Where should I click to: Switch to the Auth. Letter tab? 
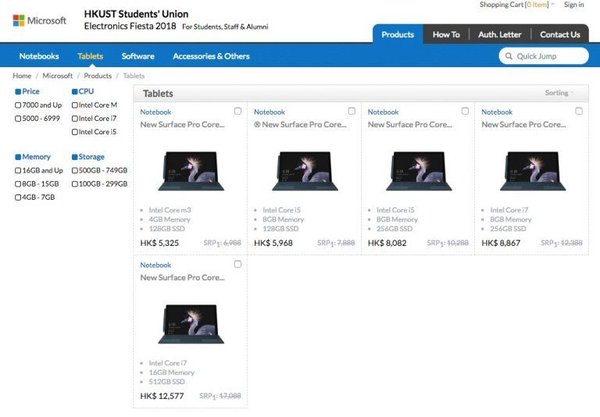[500, 34]
